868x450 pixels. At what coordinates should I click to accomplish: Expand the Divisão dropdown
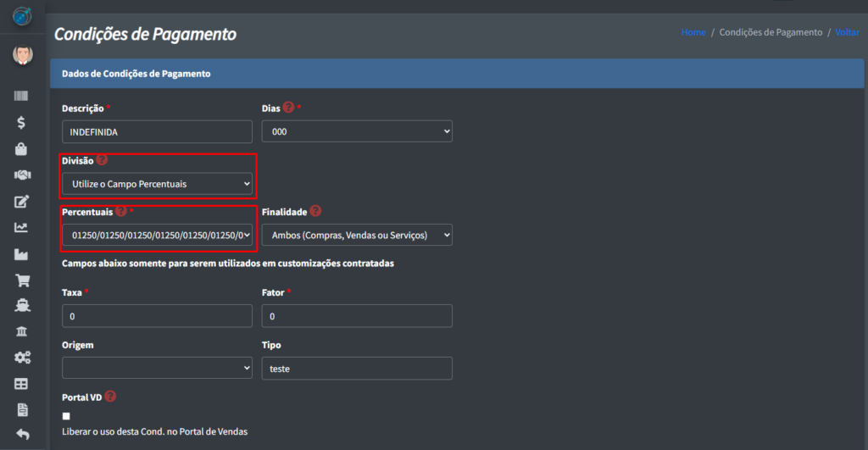pos(157,183)
